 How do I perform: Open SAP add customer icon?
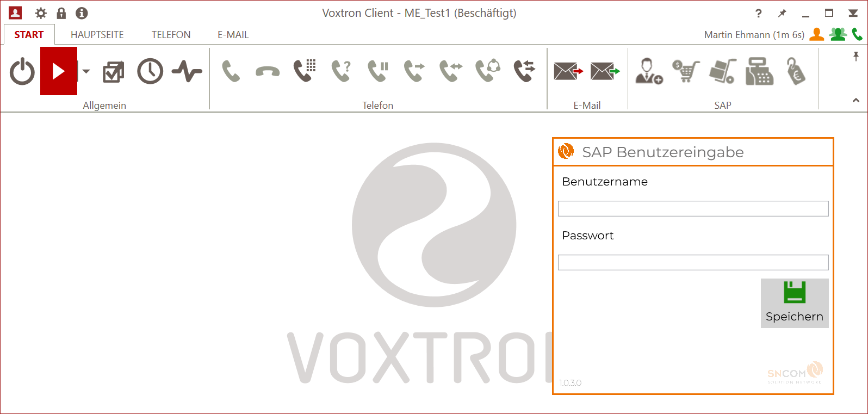coord(649,71)
